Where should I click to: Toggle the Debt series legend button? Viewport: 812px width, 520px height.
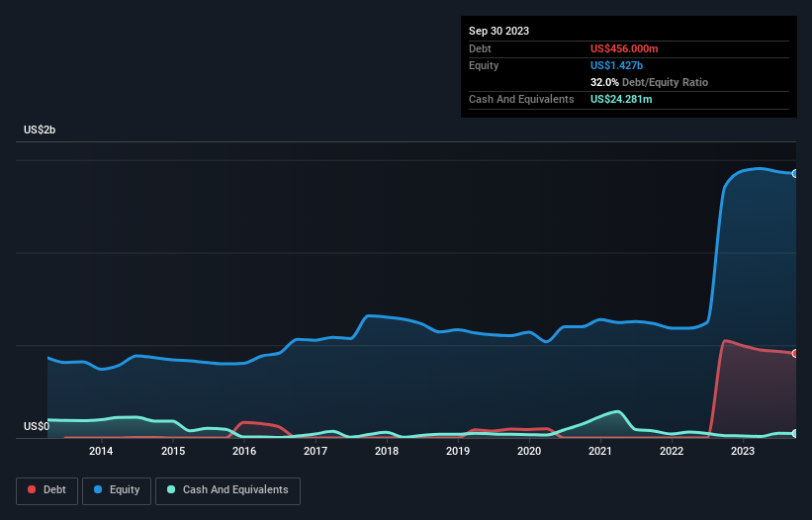click(46, 490)
